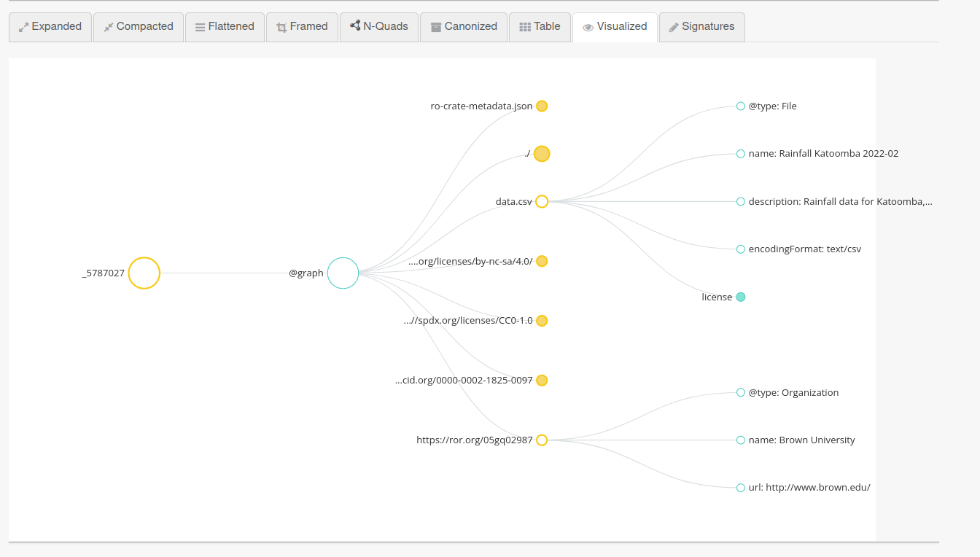Switch to the N-Quads tab
This screenshot has height=557, width=980.
pyautogui.click(x=379, y=27)
